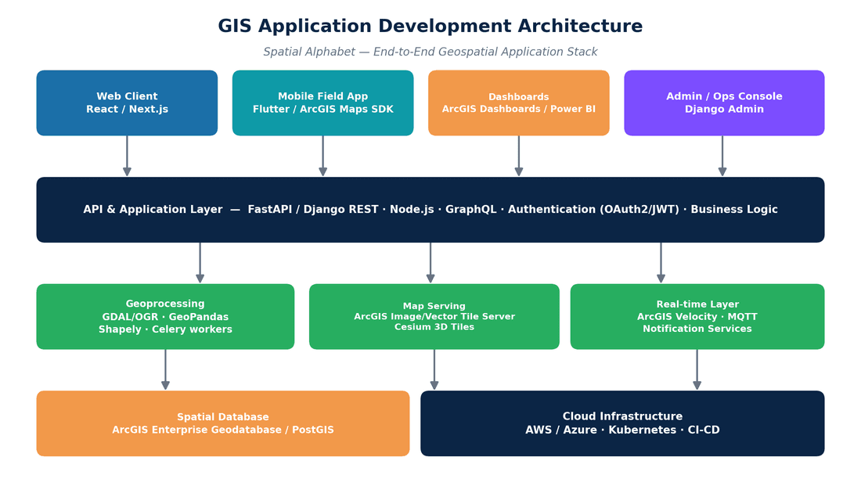Screen dimensions: 861x504
Task: Select the Dashboards ArcGIS / Power BI box
Action: pyautogui.click(x=519, y=103)
